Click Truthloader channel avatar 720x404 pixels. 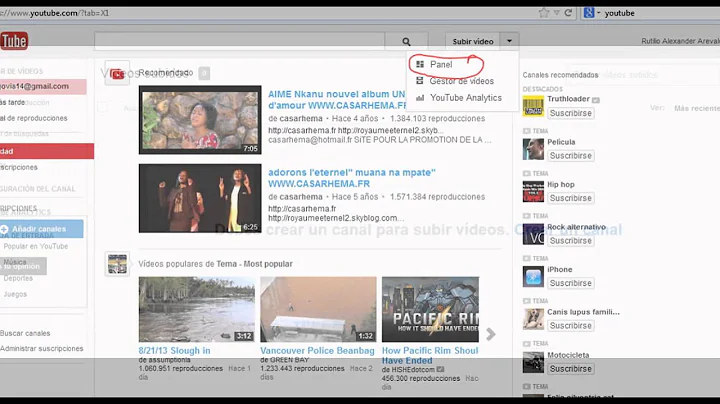[533, 107]
